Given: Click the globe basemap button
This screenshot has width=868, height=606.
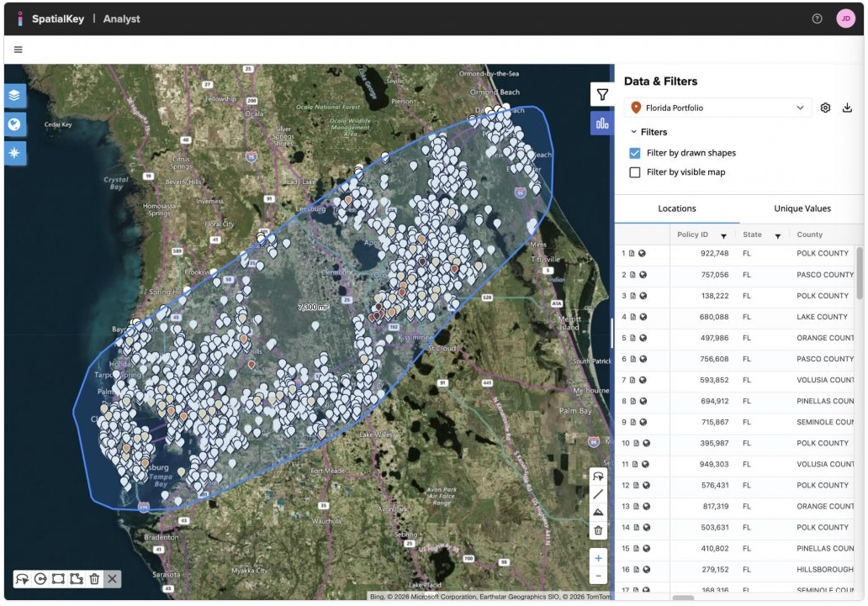Looking at the screenshot, I should pyautogui.click(x=16, y=124).
